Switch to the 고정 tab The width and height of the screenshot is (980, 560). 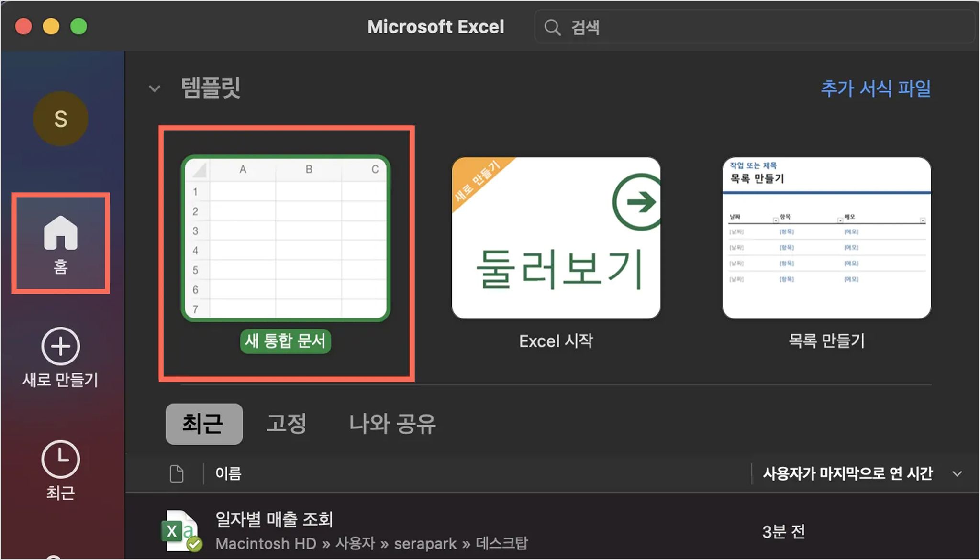coord(286,424)
